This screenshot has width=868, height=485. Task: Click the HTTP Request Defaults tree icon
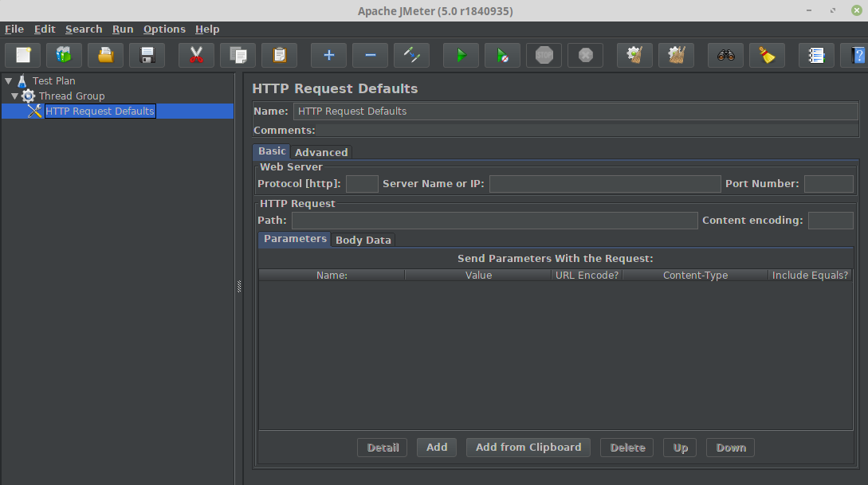click(x=35, y=111)
